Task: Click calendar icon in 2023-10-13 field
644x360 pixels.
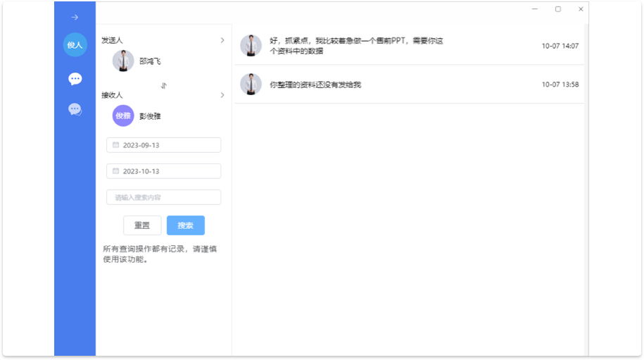Action: pyautogui.click(x=116, y=171)
